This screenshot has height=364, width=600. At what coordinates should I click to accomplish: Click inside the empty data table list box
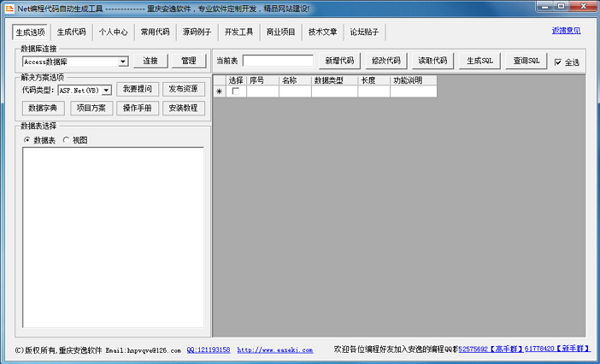coord(113,238)
